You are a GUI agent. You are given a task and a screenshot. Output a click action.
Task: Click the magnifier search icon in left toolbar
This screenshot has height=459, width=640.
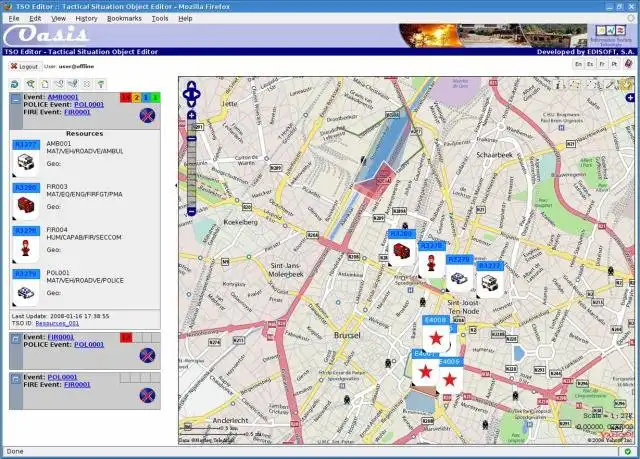[30, 84]
